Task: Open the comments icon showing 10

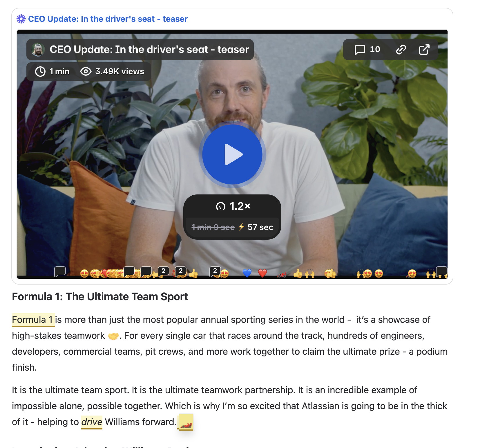Action: click(x=367, y=50)
